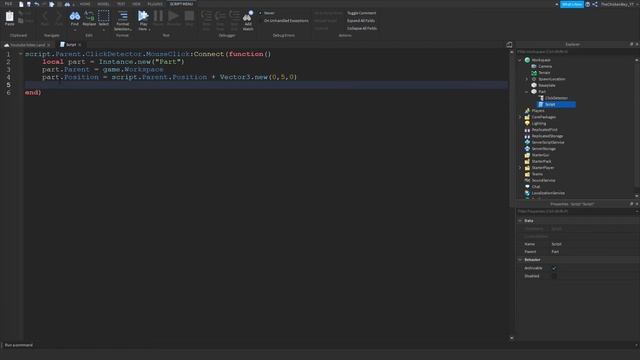Switch to the SCRIPT MENU ribbon tab
640x360 pixels.
[x=181, y=4]
